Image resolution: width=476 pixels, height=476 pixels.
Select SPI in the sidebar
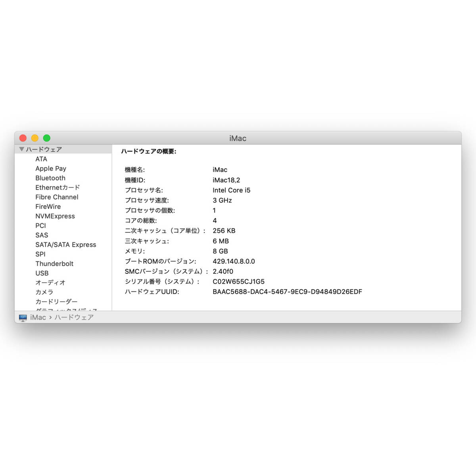click(x=40, y=254)
